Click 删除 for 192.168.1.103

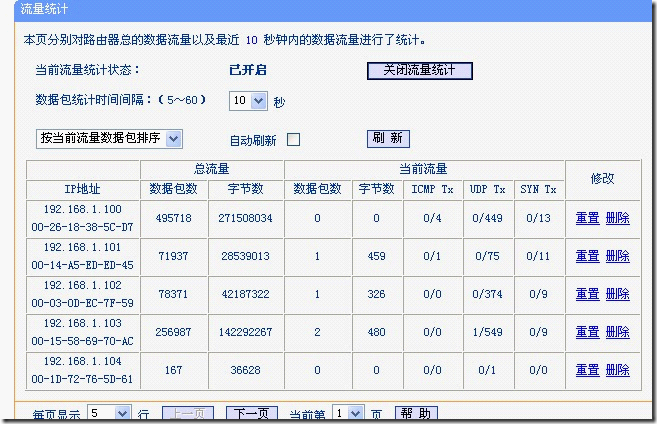coord(618,332)
